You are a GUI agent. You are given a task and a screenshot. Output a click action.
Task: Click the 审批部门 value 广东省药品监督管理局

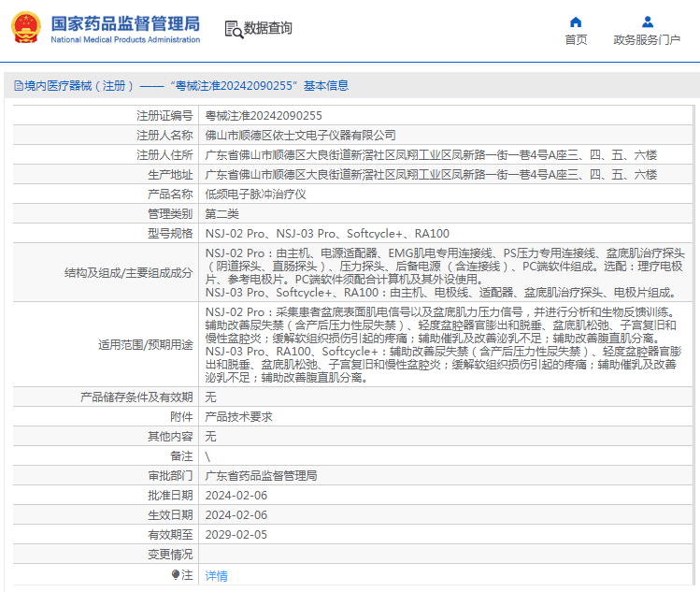261,475
